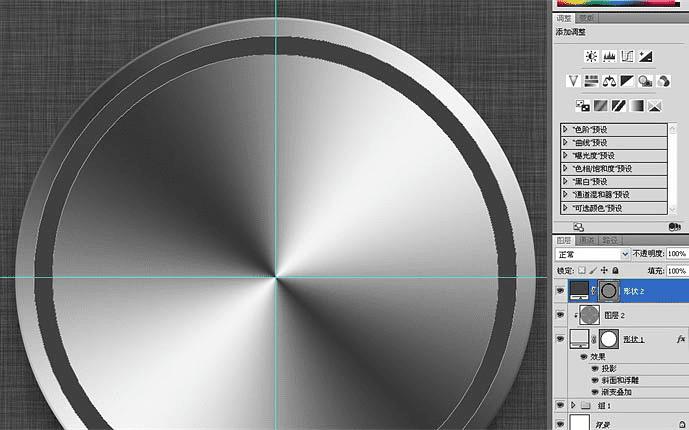This screenshot has width=689, height=430.
Task: Add a Vibrance adjustment
Action: tap(573, 81)
